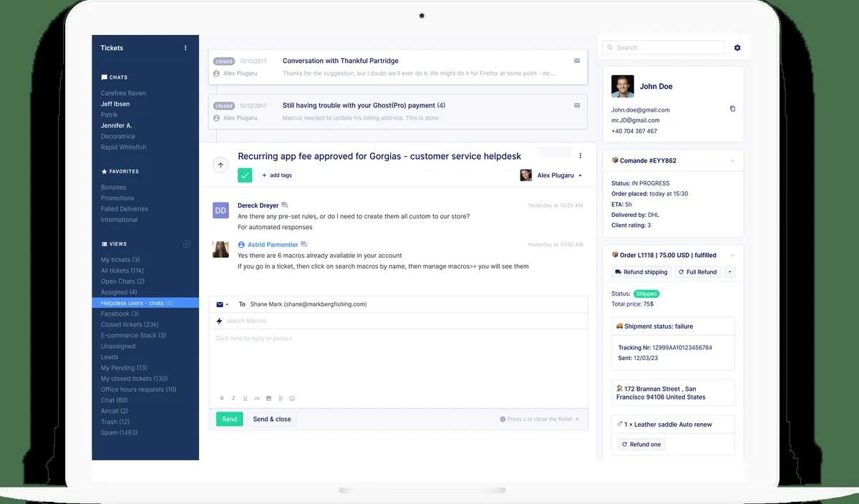
Task: Click the John.doe@gmail.com email address
Action: point(641,110)
